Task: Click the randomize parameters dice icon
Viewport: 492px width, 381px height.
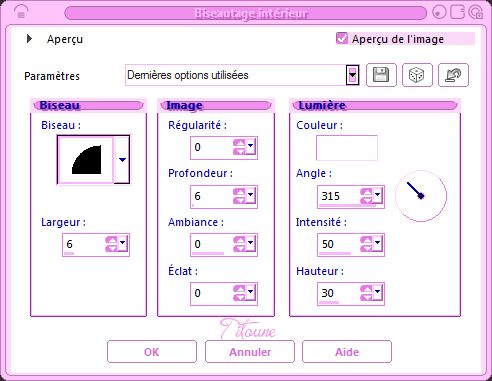Action: click(417, 75)
